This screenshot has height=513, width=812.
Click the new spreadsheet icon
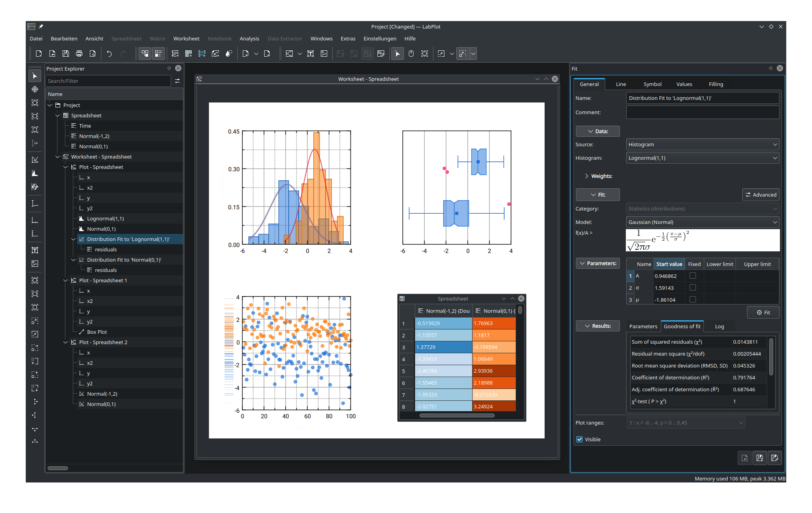(x=189, y=54)
